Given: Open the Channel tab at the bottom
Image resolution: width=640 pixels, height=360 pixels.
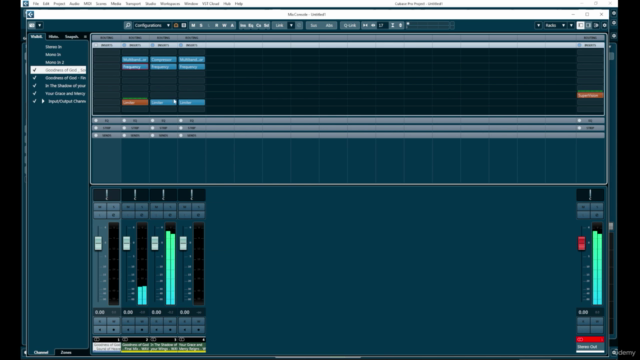Looking at the screenshot, I should (x=41, y=352).
